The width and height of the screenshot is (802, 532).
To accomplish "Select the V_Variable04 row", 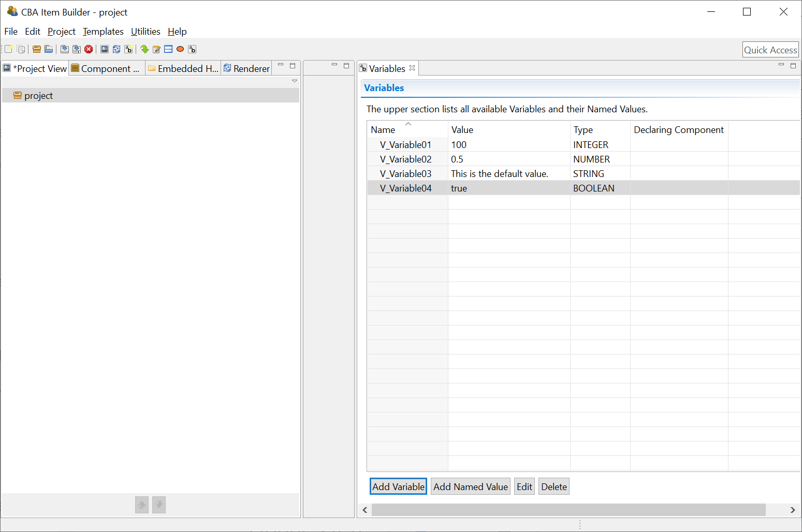I will [x=584, y=188].
